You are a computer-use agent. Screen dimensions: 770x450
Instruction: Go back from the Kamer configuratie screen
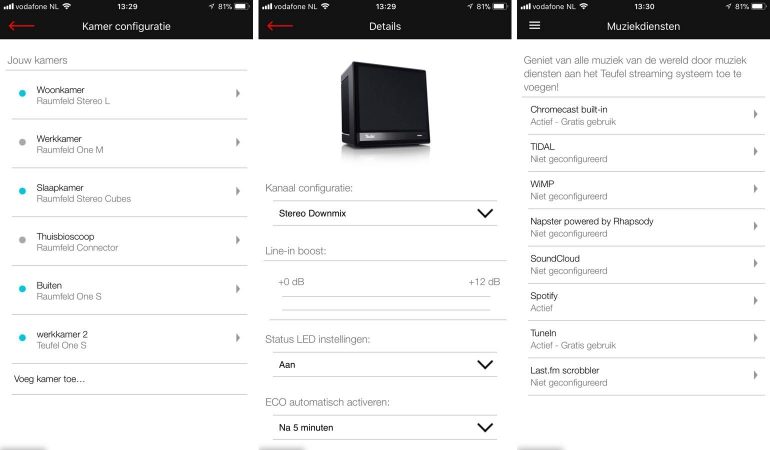pyautogui.click(x=22, y=26)
